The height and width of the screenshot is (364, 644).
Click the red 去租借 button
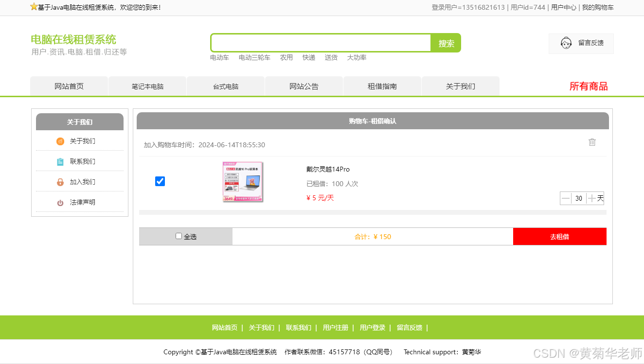tap(560, 237)
